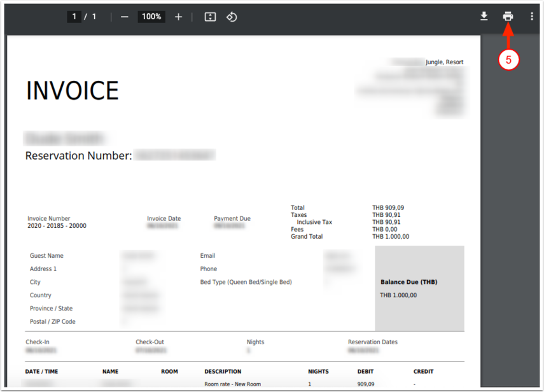This screenshot has width=544, height=392.
Task: Open the three-dot more actions menu
Action: (531, 17)
